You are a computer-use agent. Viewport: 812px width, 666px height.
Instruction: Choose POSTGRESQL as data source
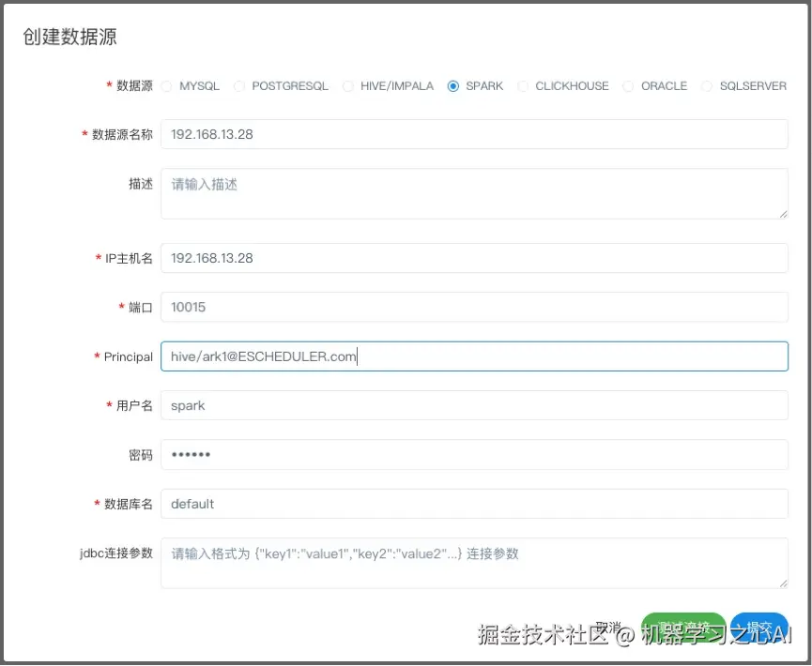click(238, 86)
